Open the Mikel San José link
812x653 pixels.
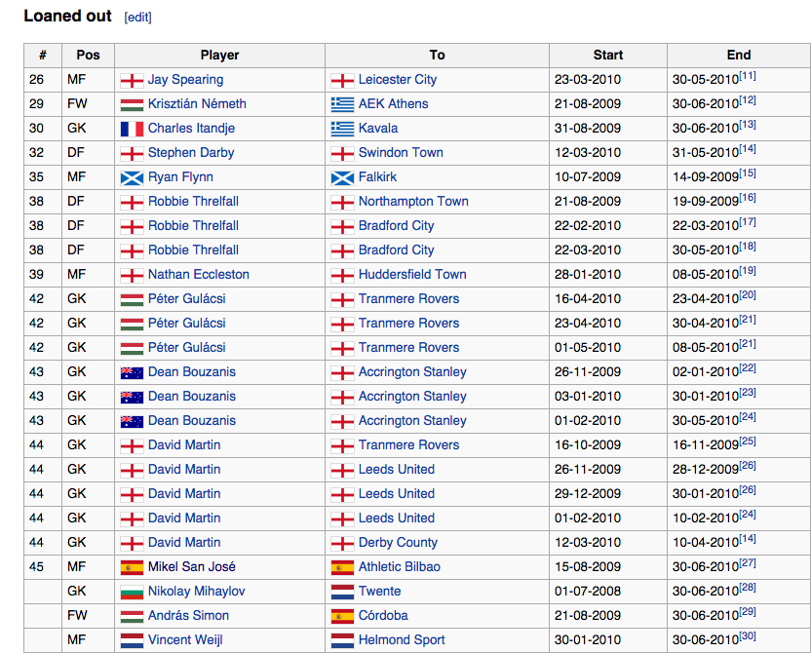click(x=192, y=567)
